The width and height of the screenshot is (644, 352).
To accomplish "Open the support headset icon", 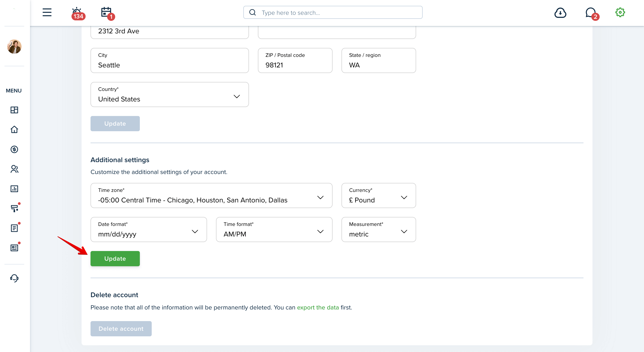I will coord(14,278).
